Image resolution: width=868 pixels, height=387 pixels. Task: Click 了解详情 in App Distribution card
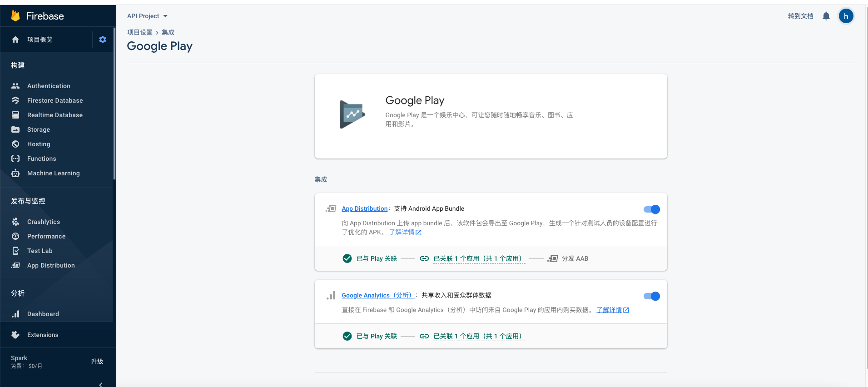coord(405,232)
